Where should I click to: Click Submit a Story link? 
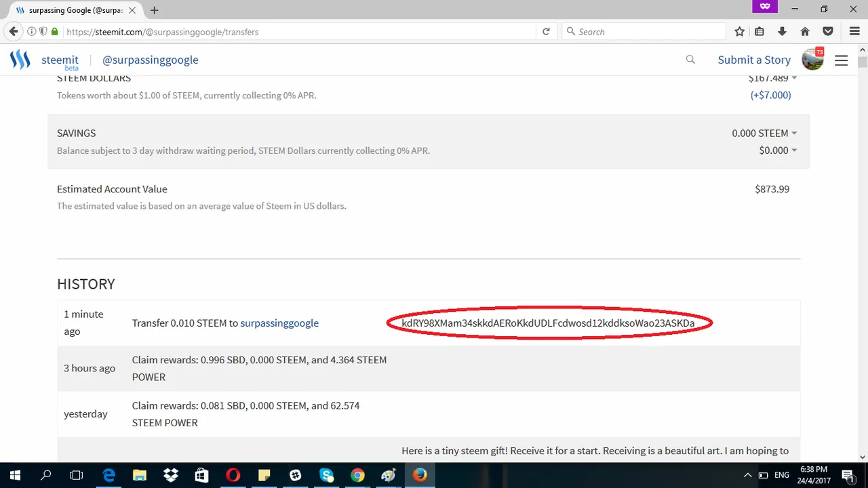click(x=754, y=60)
